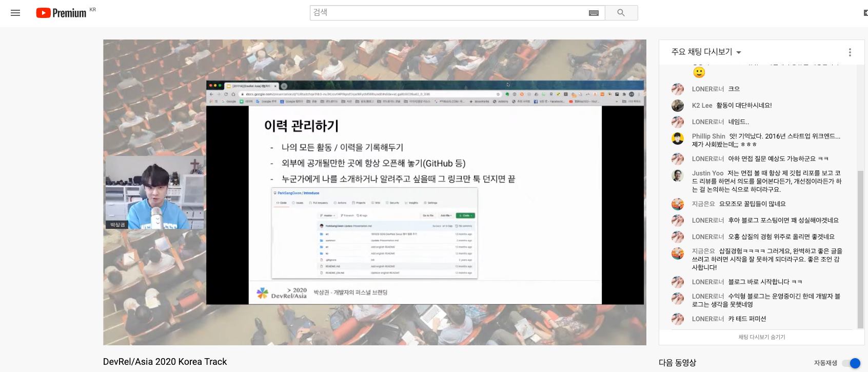The height and width of the screenshot is (372, 868).
Task: Click 지금은요 avatar beside 요모조모 message
Action: [678, 204]
